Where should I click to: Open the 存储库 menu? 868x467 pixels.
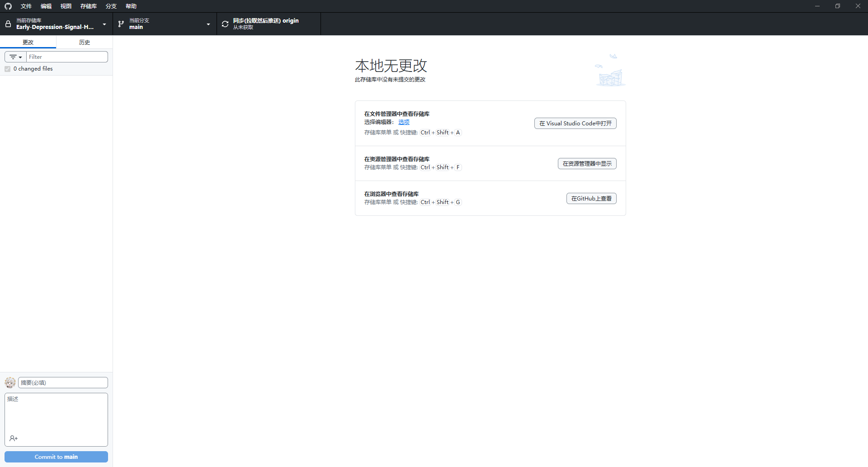[x=88, y=6]
